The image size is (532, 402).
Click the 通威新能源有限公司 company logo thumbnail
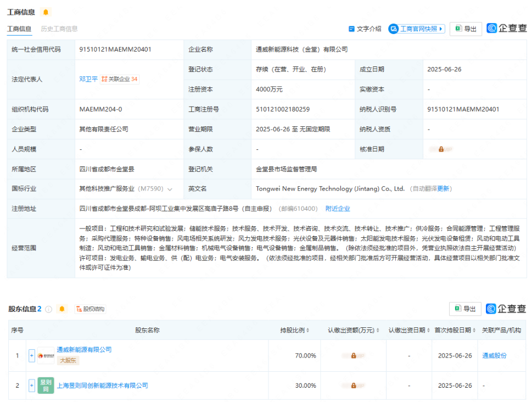pos(46,355)
